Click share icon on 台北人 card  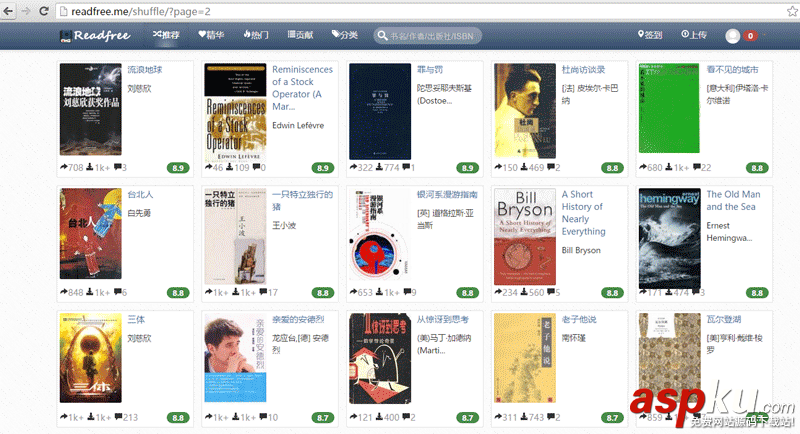[64, 292]
